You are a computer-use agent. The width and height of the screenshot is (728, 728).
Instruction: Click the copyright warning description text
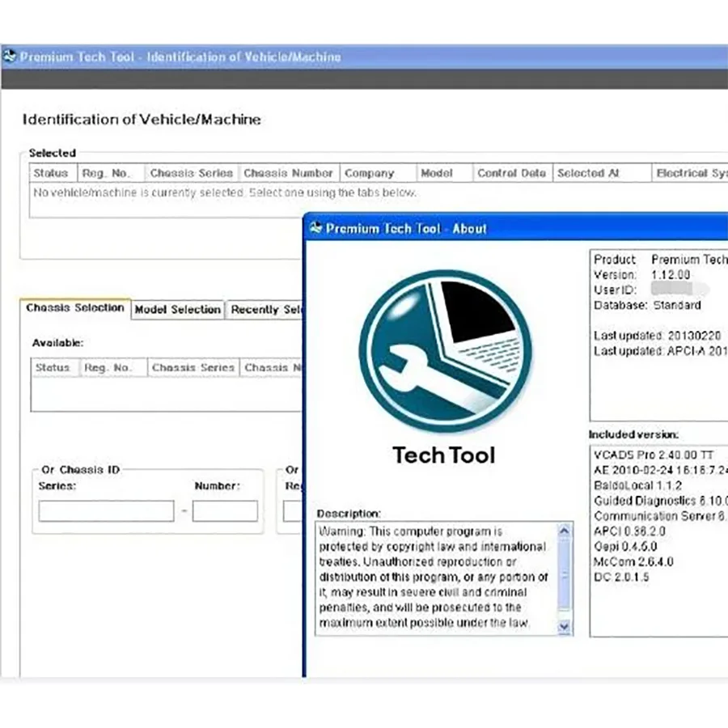tap(434, 577)
